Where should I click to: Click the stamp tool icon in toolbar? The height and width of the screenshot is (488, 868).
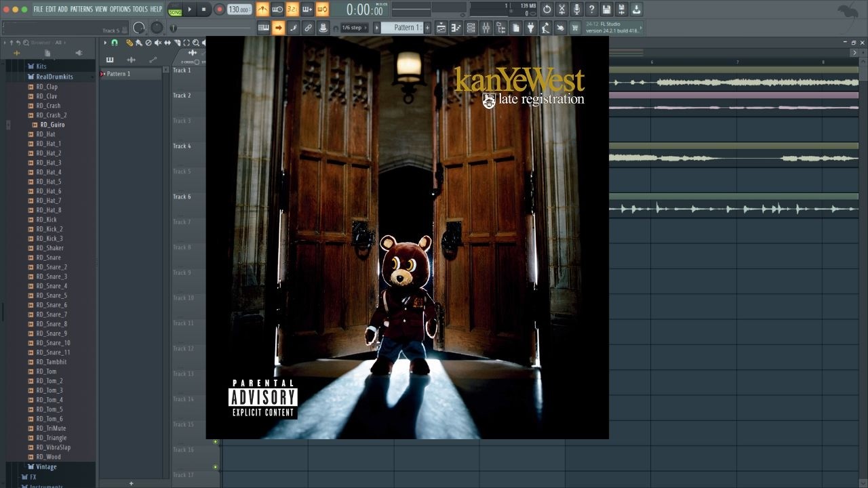pos(323,28)
